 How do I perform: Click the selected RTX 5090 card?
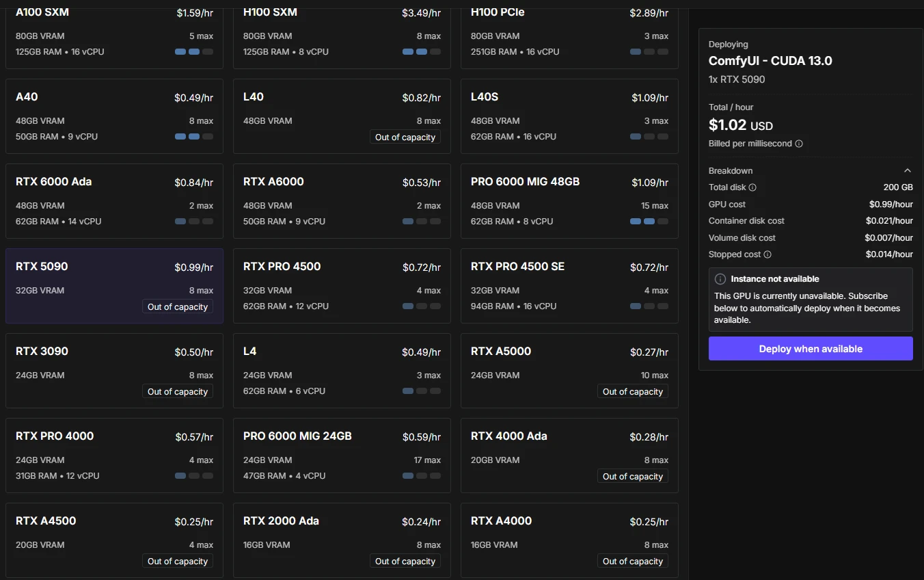(x=114, y=286)
